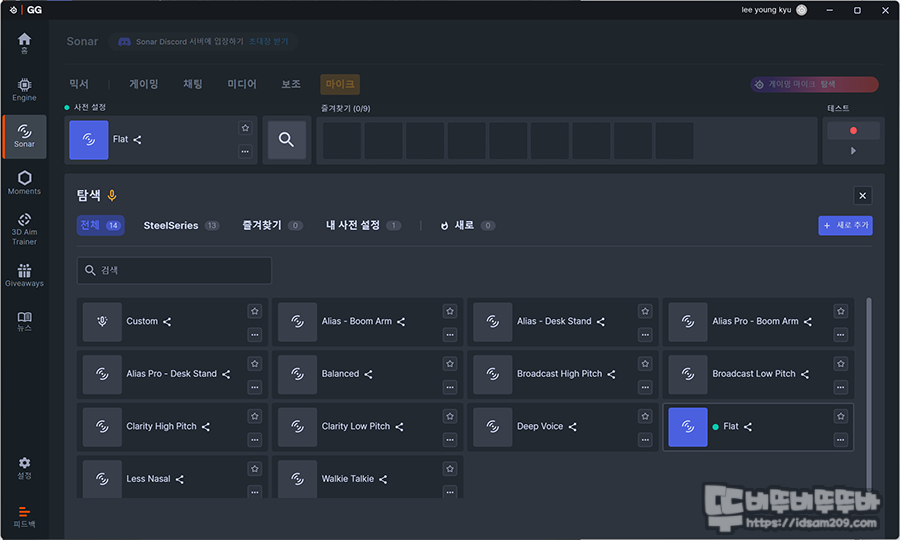
Task: Open the Balanced preset options menu
Action: pos(450,387)
